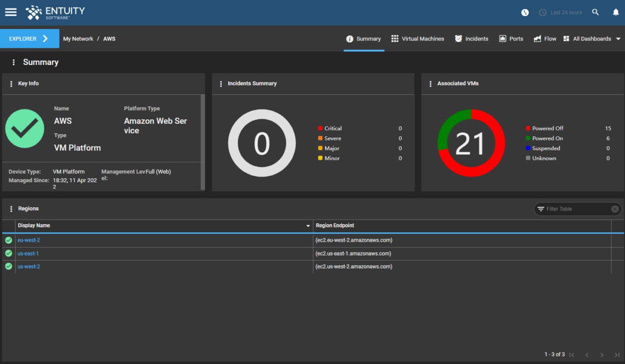This screenshot has width=625, height=364.
Task: Click the VM Platform type value in Key Info
Action: (77, 148)
